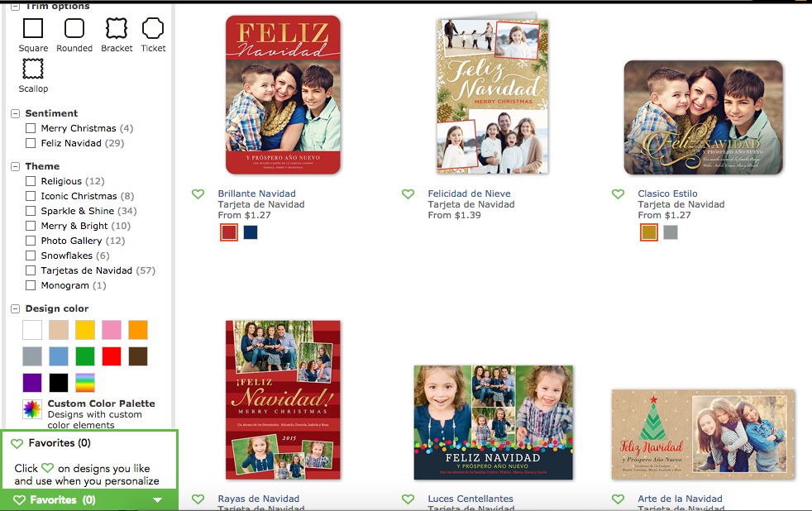The height and width of the screenshot is (511, 812).
Task: Select the Ticket trim shape icon
Action: click(x=153, y=28)
